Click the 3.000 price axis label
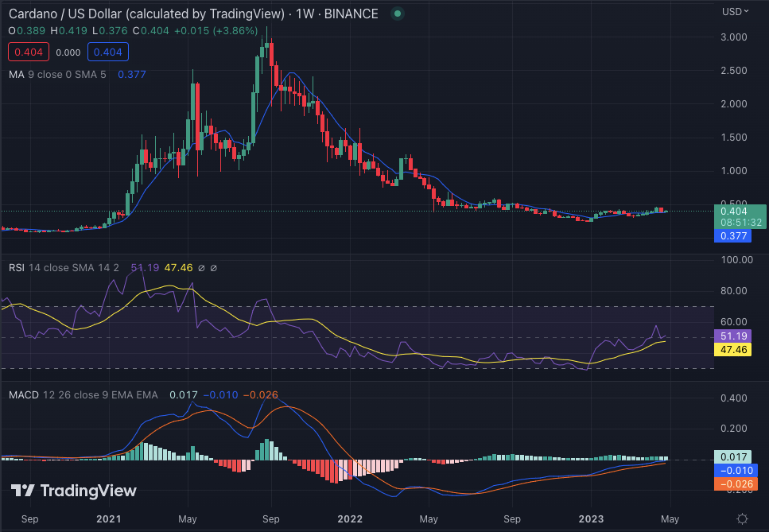Screen dimensions: 769x532 [x=734, y=37]
